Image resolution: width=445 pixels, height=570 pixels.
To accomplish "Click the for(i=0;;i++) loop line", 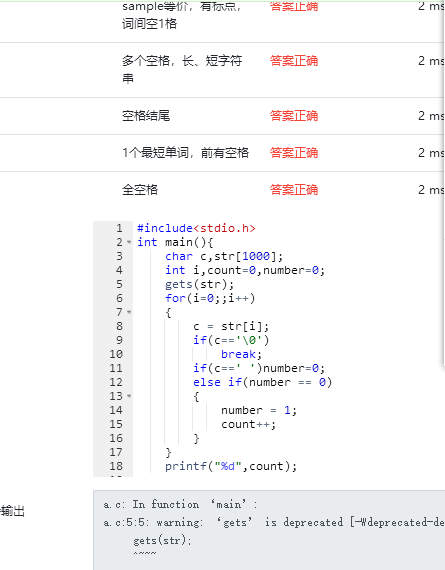I will tap(210, 298).
